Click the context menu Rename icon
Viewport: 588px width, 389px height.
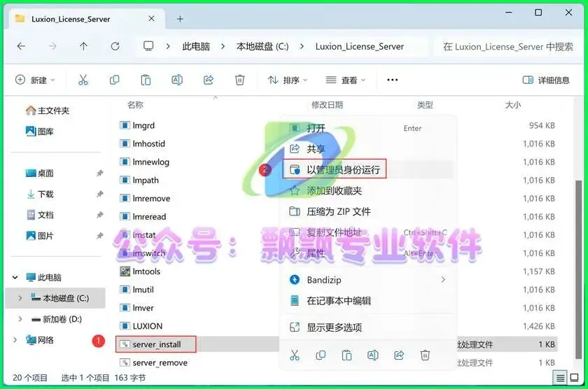[372, 355]
